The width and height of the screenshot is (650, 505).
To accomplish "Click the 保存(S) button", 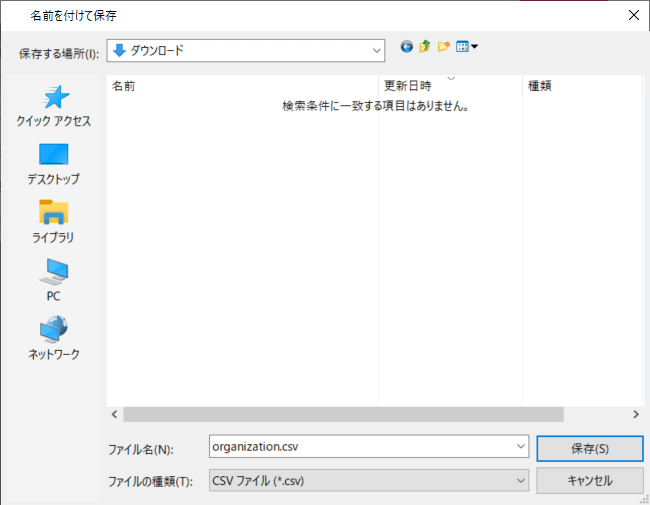I will [x=590, y=448].
